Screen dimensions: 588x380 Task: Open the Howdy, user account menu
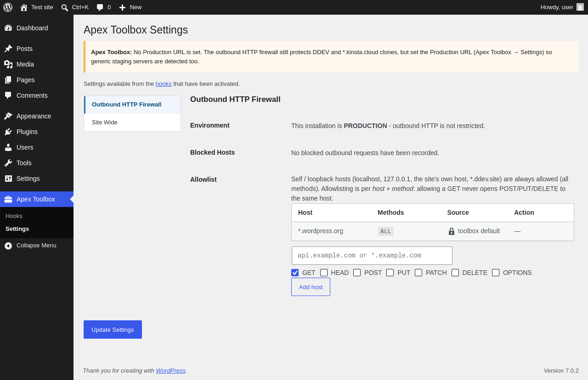(562, 7)
